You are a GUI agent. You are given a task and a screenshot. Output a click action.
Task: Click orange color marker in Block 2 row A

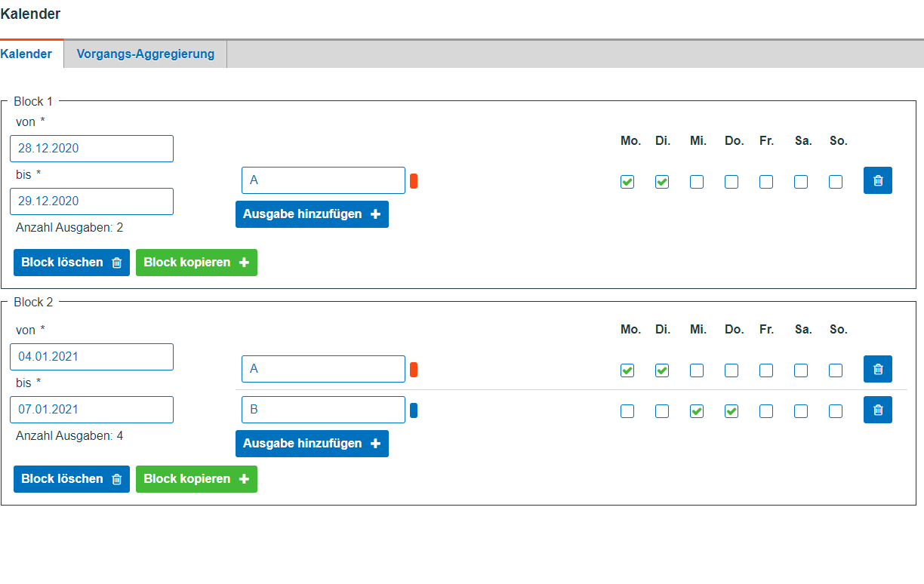coord(414,370)
